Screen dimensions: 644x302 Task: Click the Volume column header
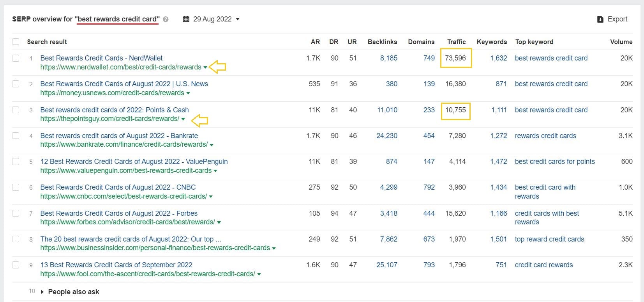coord(621,42)
